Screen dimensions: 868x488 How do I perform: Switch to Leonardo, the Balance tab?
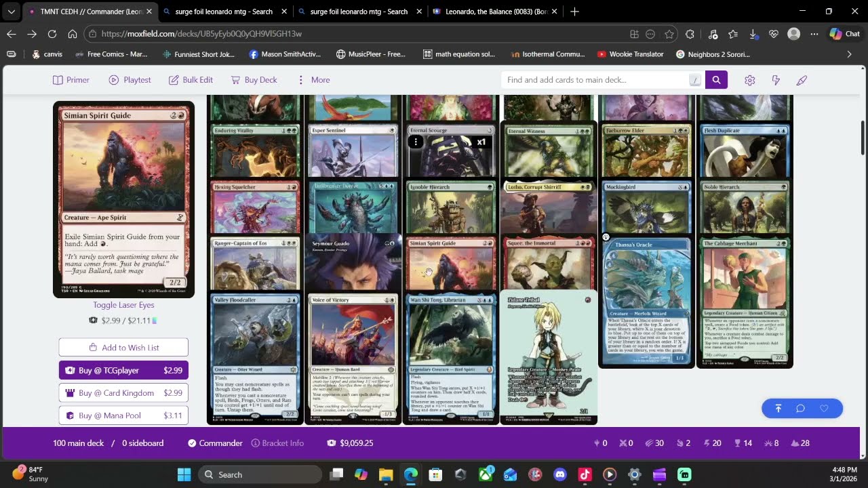click(496, 12)
